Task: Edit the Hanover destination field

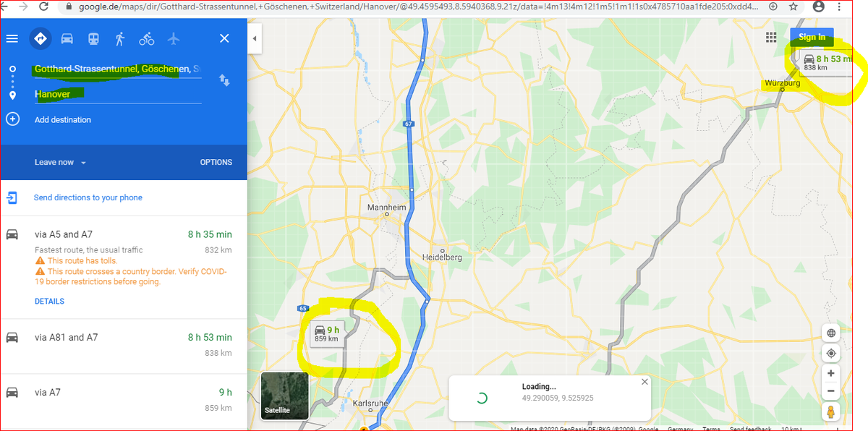Action: (x=118, y=95)
